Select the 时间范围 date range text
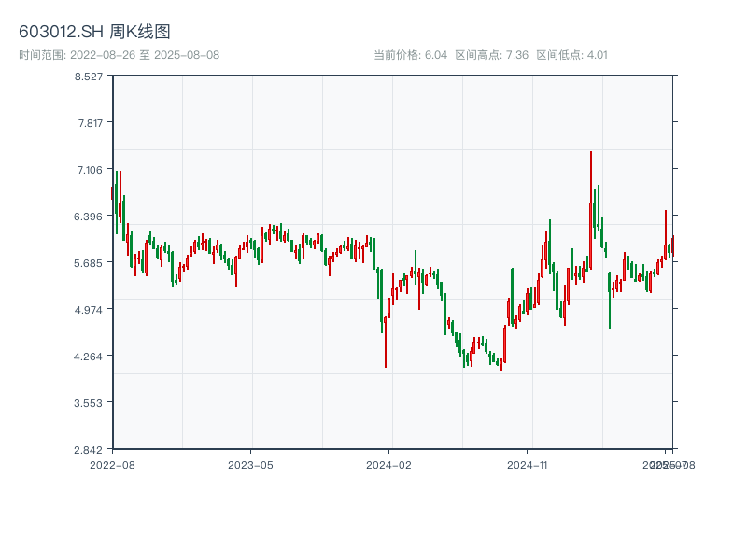The width and height of the screenshot is (747, 560). tap(119, 55)
